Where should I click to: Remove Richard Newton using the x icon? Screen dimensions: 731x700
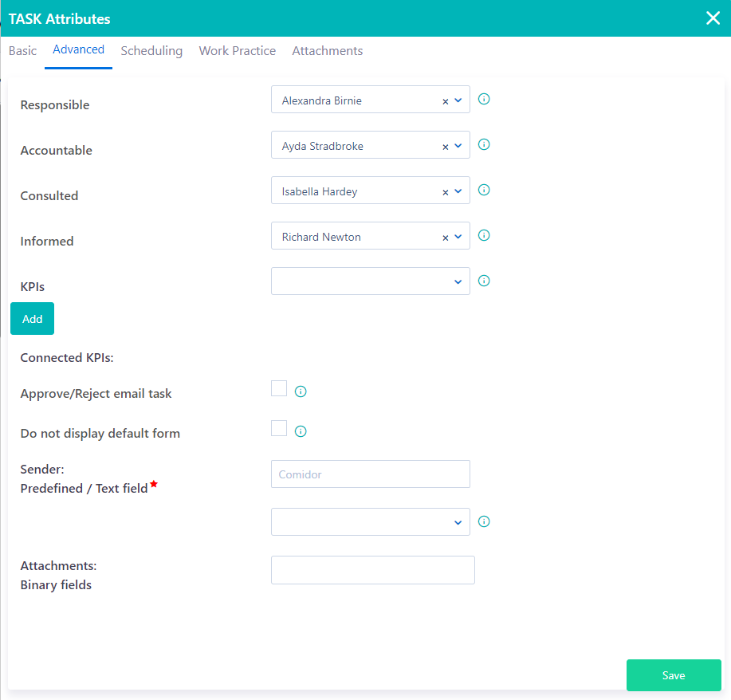click(446, 236)
